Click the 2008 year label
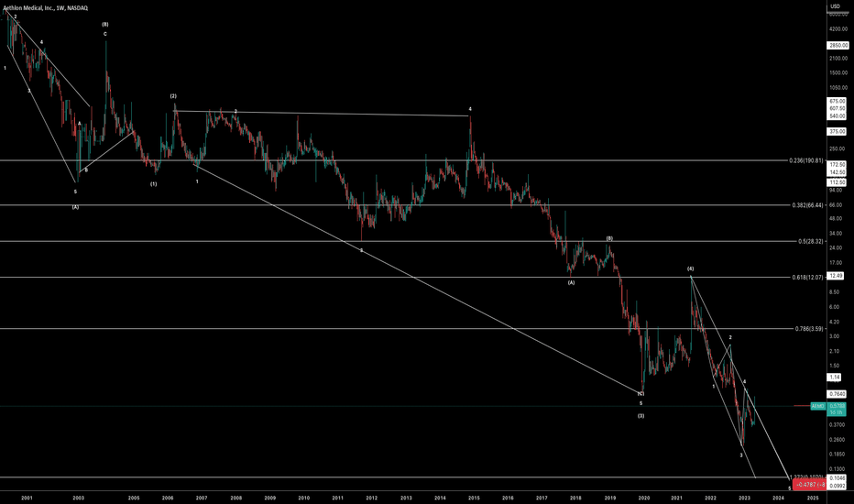Viewport: 854px width, 504px height. [235, 498]
